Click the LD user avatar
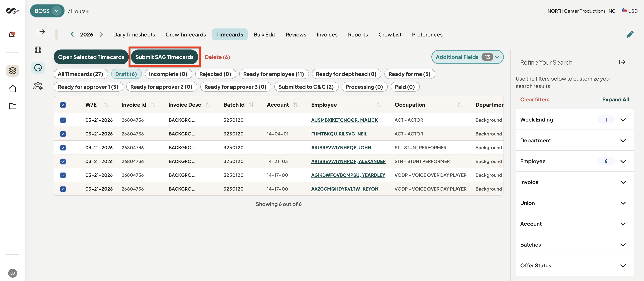 (x=12, y=273)
